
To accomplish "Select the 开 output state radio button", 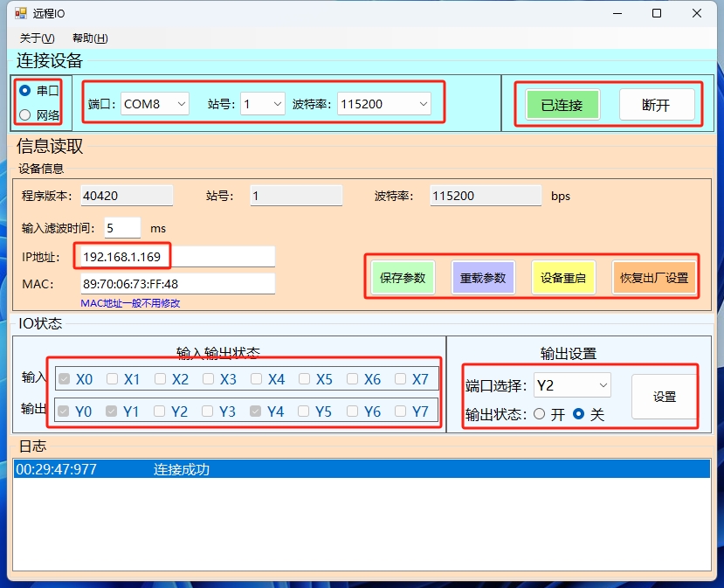I will click(540, 414).
